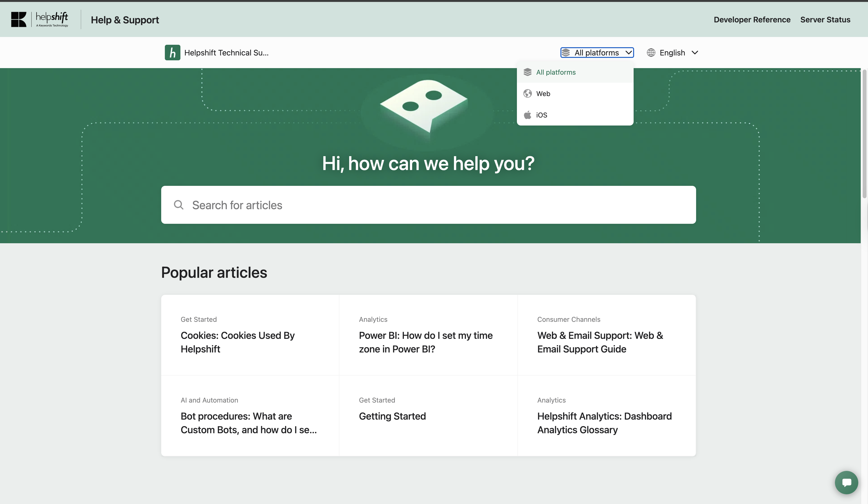Screen dimensions: 868x504
Task: Focus the Search for articles field
Action: coord(428,205)
